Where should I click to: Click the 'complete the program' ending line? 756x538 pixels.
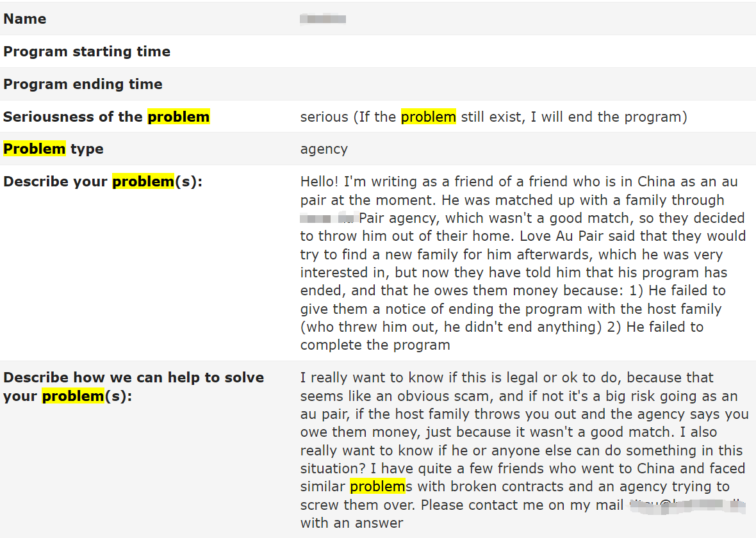pos(375,345)
